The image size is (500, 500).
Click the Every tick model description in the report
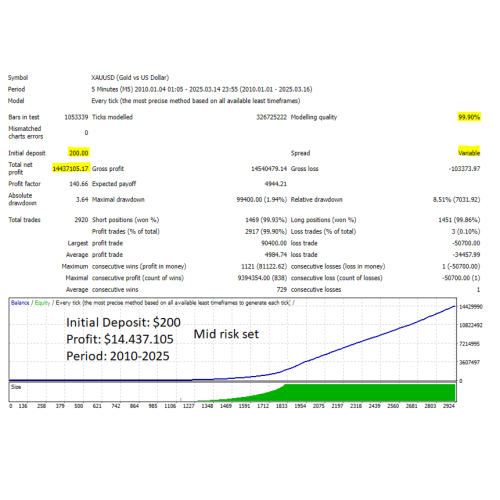point(196,101)
